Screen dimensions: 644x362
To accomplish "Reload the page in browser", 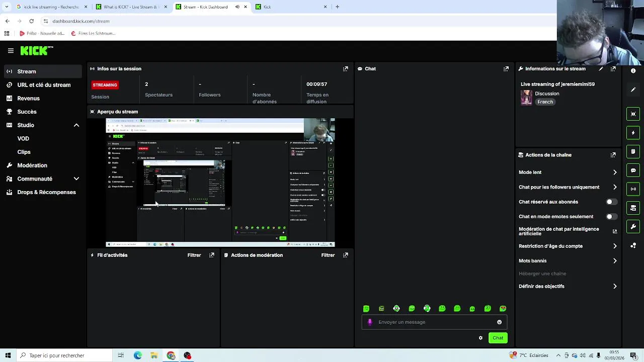I will coord(31,21).
